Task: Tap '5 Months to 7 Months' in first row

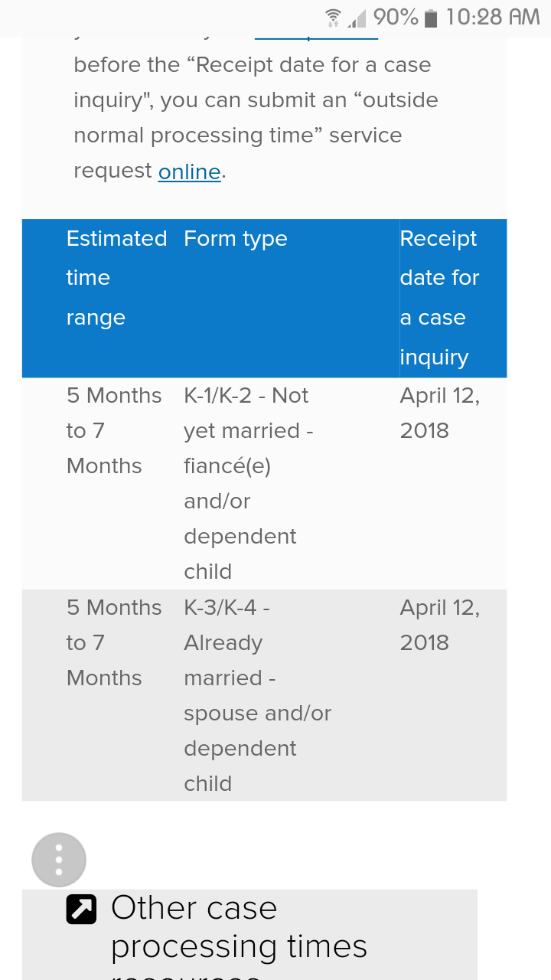Action: tap(114, 430)
